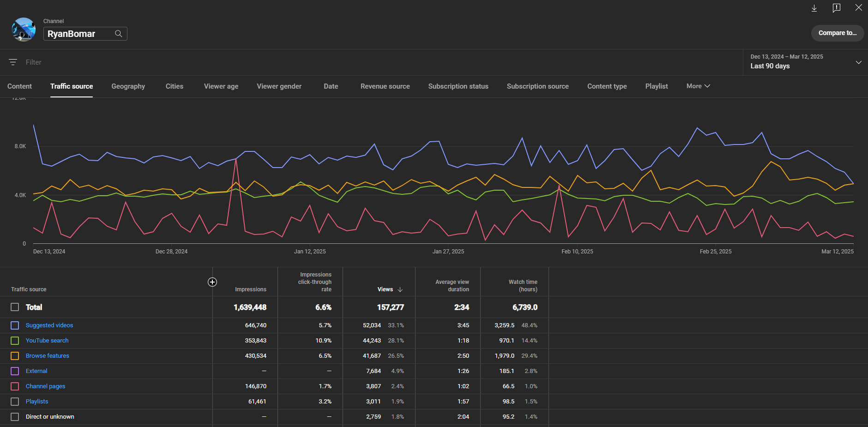868x427 pixels.
Task: Switch to Subscription status tab
Action: coord(458,86)
